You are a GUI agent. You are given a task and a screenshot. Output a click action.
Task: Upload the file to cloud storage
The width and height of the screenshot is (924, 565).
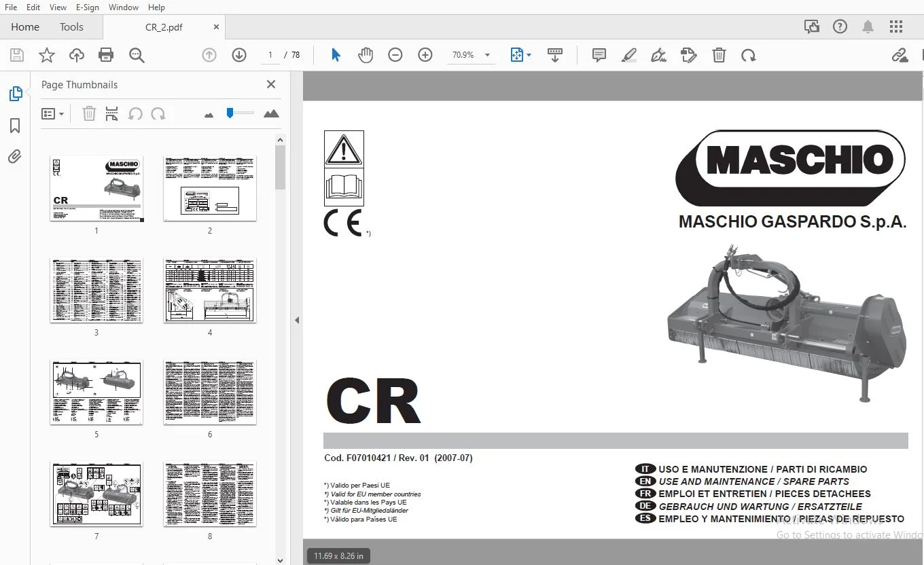[77, 55]
